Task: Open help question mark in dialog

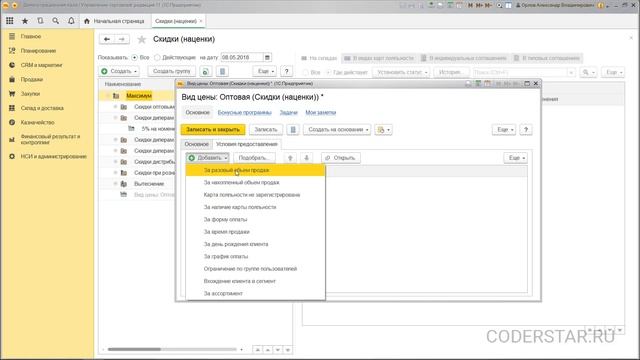Action: (526, 130)
